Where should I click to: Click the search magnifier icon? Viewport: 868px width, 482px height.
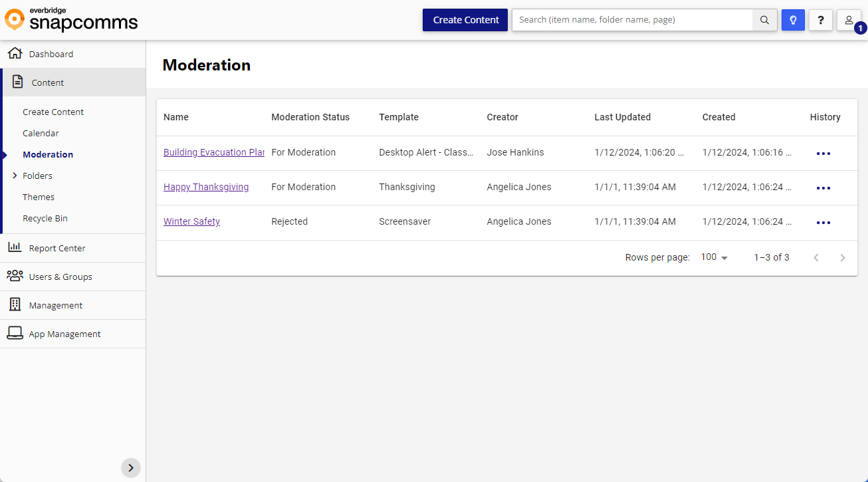pos(764,20)
